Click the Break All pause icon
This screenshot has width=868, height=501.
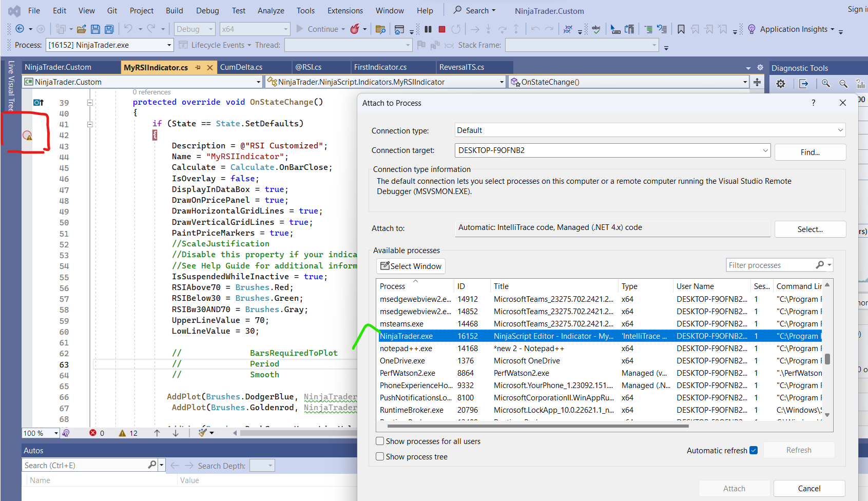point(428,29)
